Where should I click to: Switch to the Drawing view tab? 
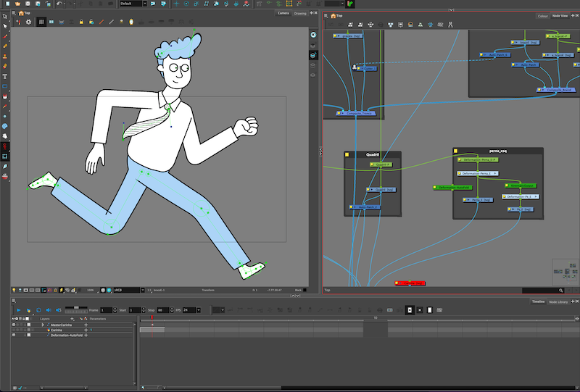(299, 13)
